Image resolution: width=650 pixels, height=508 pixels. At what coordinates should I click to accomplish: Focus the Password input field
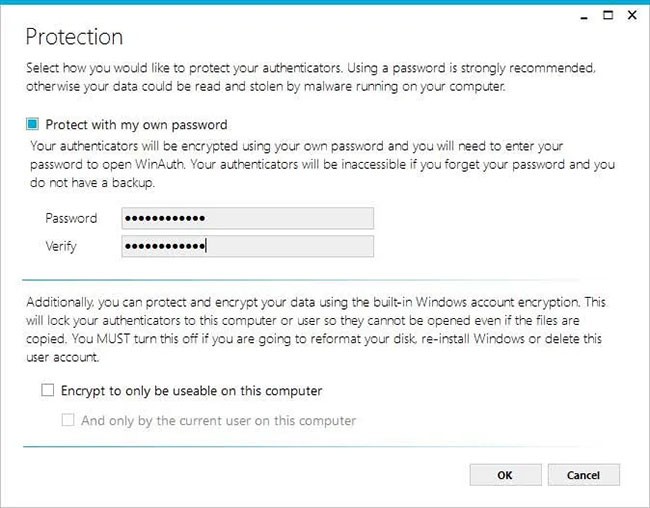tap(247, 218)
